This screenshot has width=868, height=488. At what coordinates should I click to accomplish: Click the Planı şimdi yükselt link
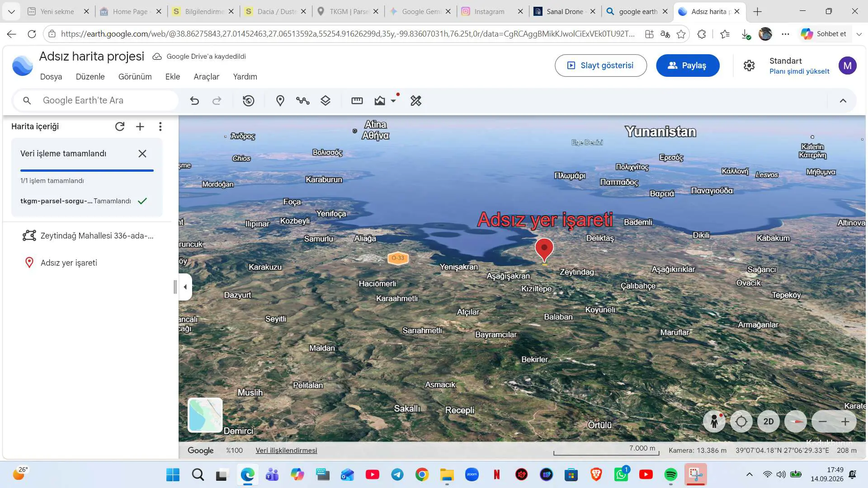[799, 71]
